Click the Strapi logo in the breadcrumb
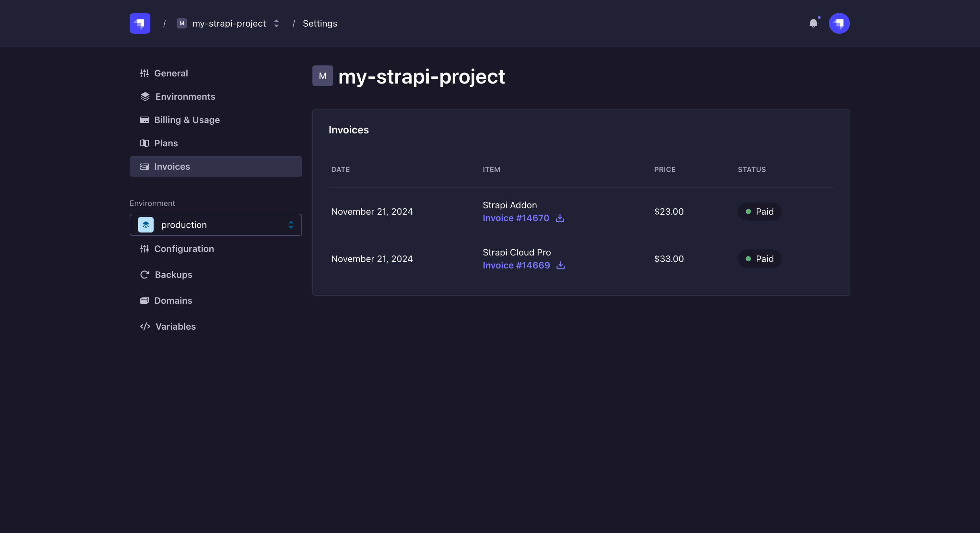 click(x=139, y=23)
